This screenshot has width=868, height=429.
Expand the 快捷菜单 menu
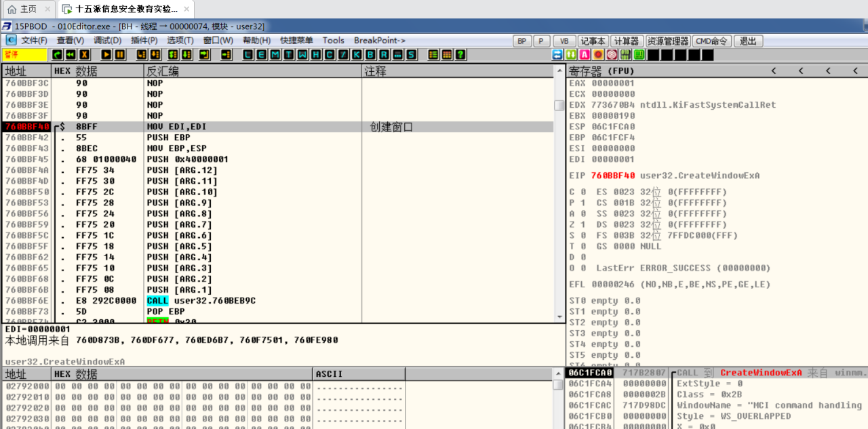point(296,41)
